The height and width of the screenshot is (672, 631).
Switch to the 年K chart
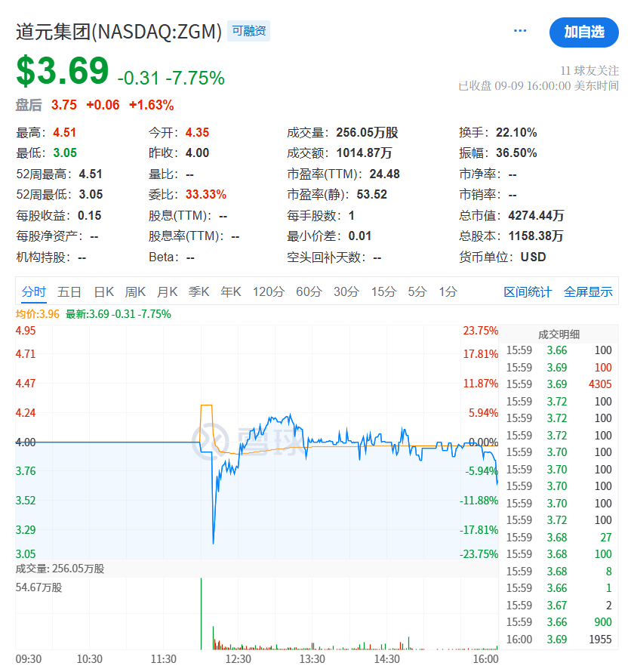click(x=231, y=291)
